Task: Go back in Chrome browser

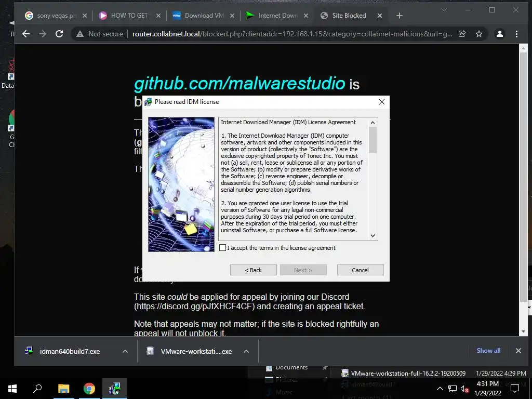Action: coord(26,34)
